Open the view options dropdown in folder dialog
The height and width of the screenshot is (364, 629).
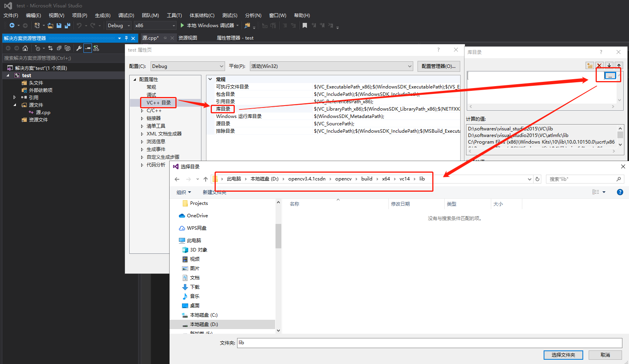(x=604, y=192)
